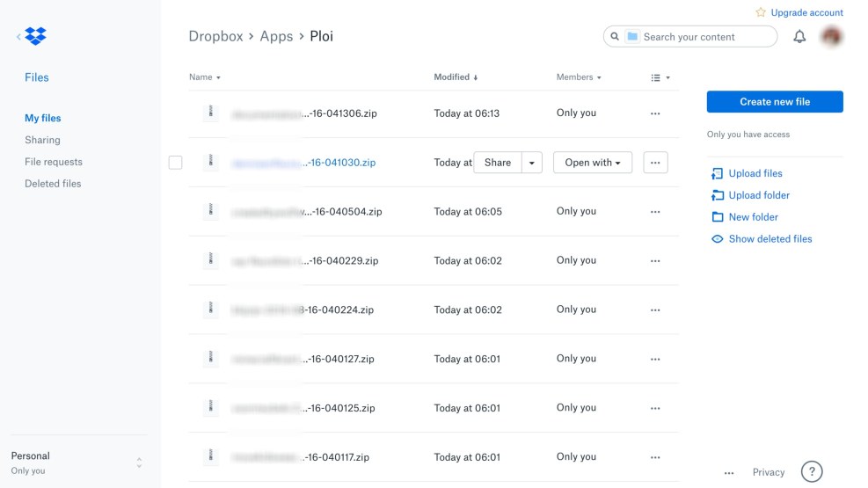Click Show deleted files link
Image resolution: width=868 pixels, height=488 pixels.
pos(770,239)
